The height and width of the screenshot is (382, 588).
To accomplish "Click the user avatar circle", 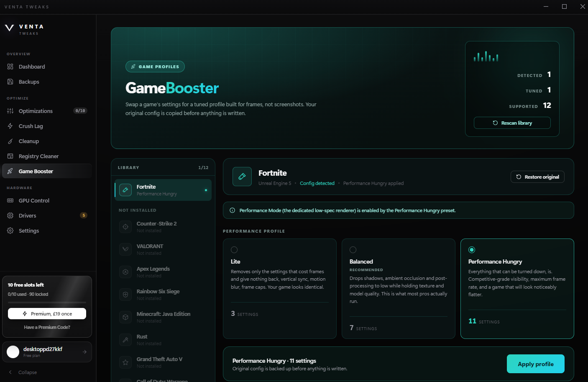I will (x=13, y=352).
